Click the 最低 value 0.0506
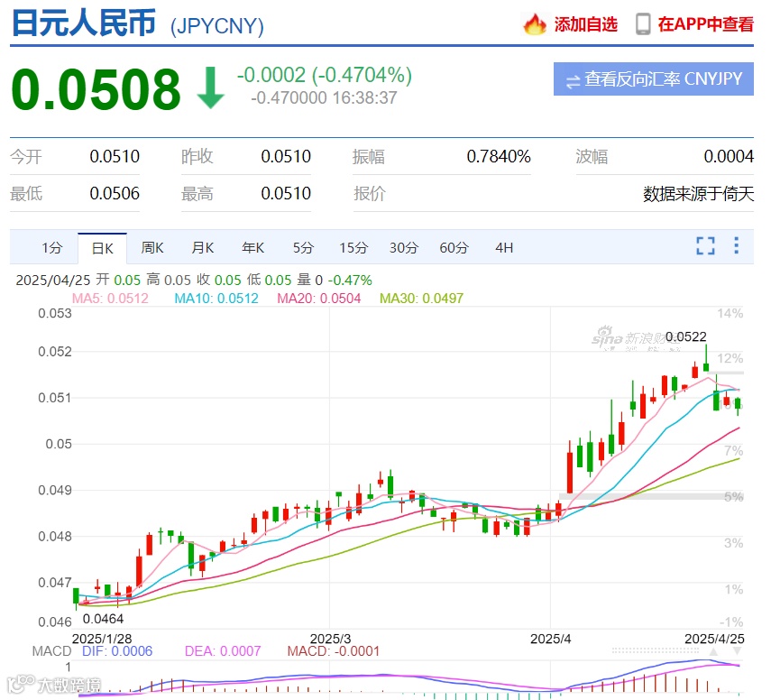The width and height of the screenshot is (771, 700). point(115,193)
